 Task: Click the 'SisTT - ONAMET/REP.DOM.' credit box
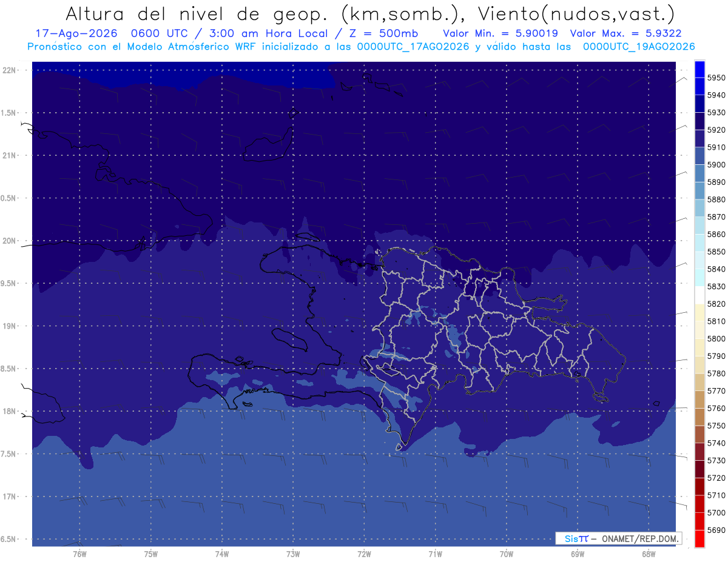(x=618, y=538)
